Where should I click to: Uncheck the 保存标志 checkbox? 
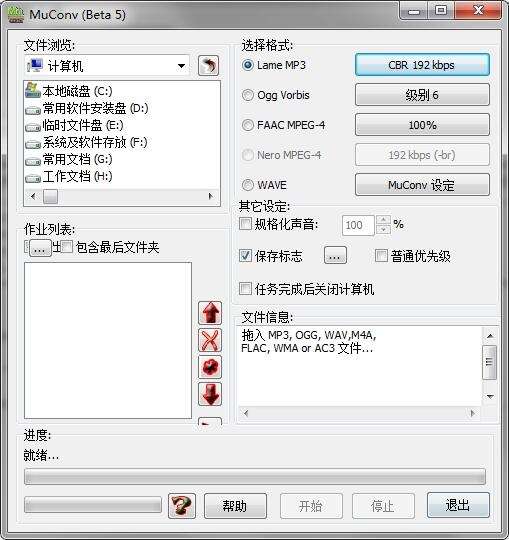click(x=246, y=256)
